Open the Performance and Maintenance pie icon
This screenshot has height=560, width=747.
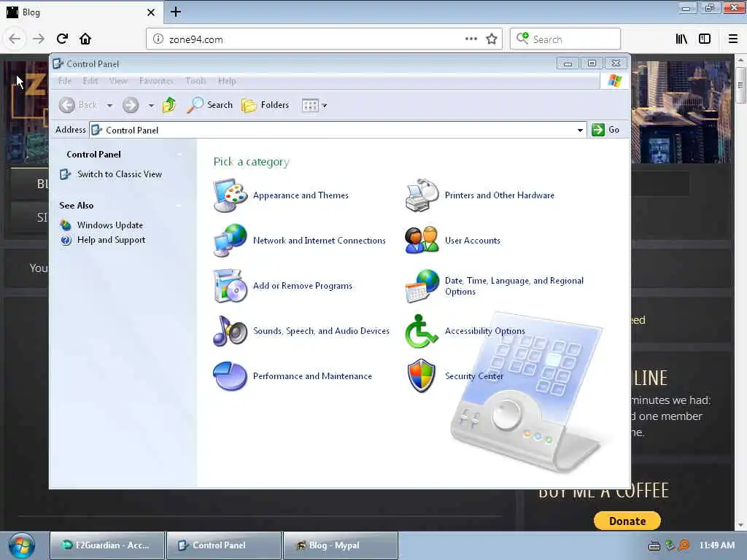point(230,376)
